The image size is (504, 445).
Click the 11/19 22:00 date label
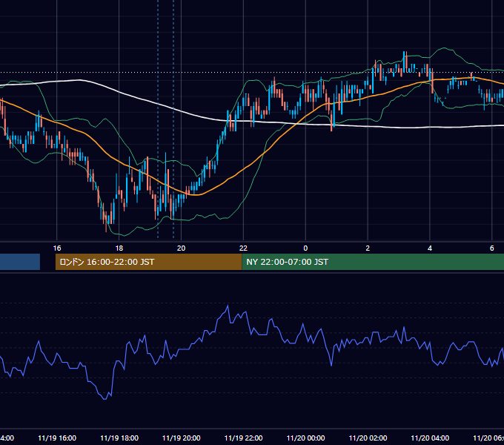pos(243,438)
